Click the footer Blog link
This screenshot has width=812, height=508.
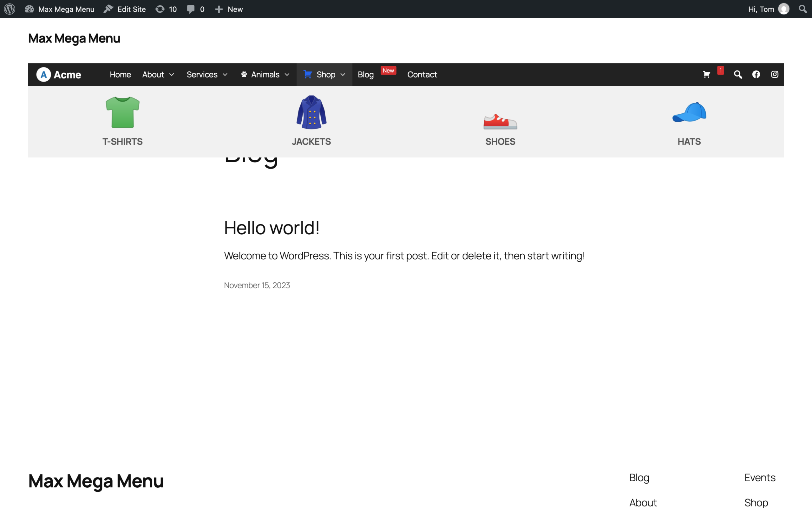click(639, 478)
